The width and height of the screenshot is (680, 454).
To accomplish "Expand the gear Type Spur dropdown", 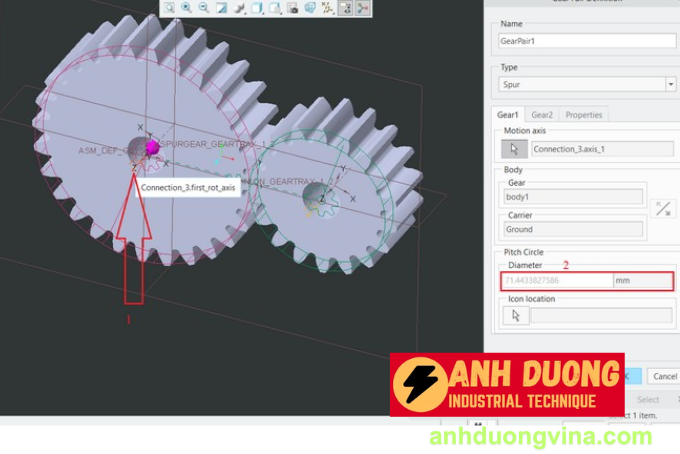I will [x=670, y=85].
